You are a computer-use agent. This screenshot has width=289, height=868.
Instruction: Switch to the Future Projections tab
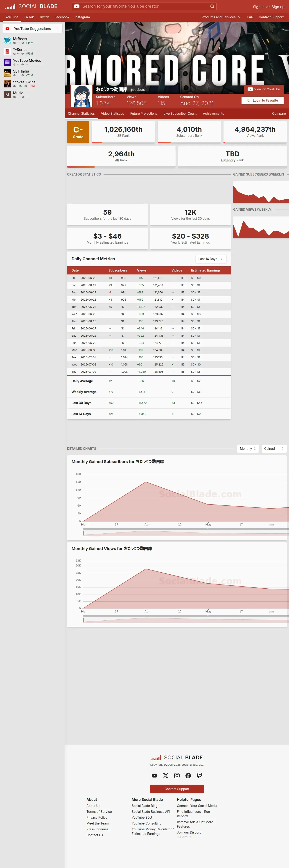(144, 114)
